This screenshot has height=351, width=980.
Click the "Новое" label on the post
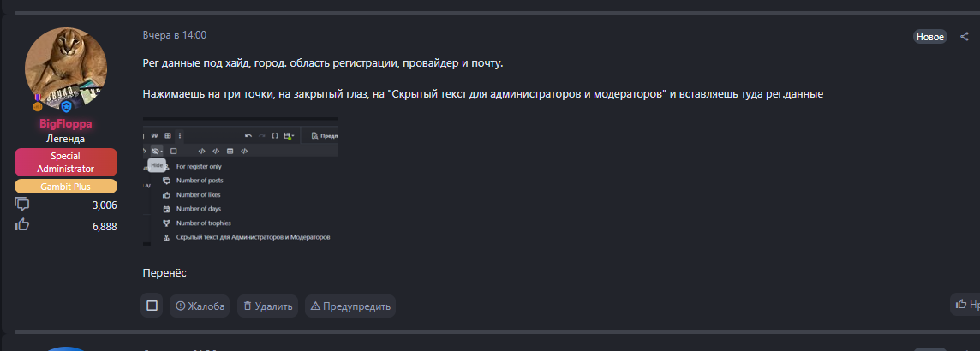pos(929,37)
